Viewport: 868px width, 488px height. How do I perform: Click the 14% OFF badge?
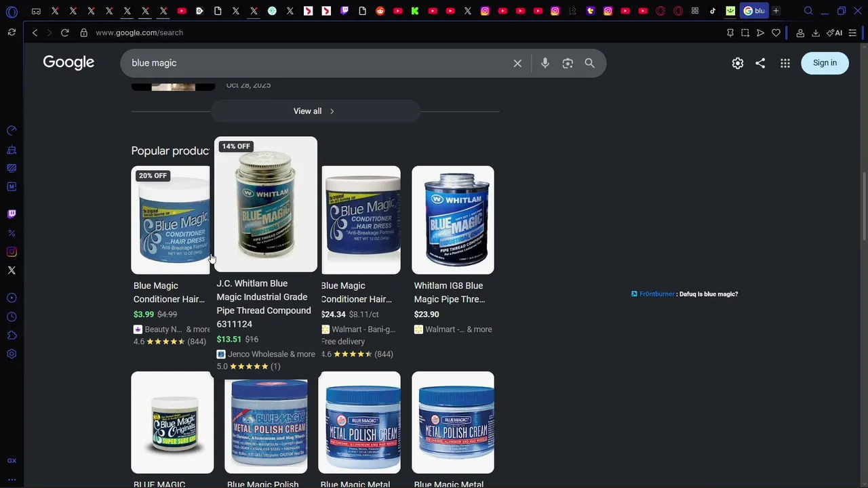[236, 146]
